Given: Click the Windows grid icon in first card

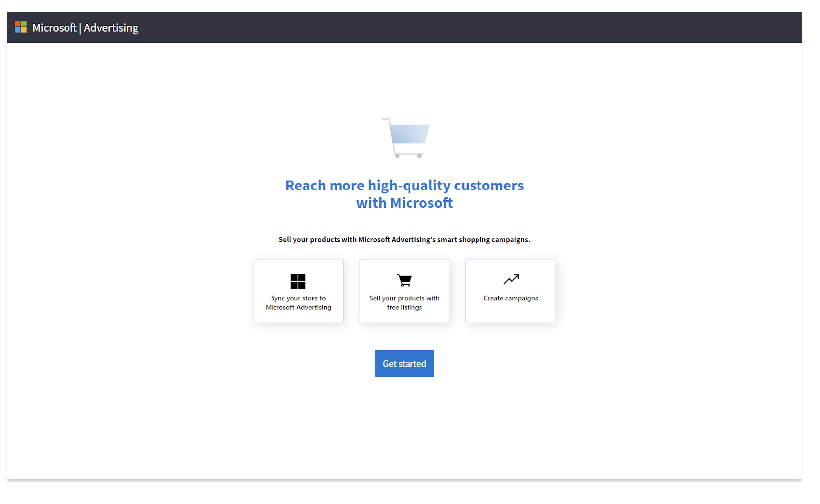Looking at the screenshot, I should pyautogui.click(x=298, y=281).
